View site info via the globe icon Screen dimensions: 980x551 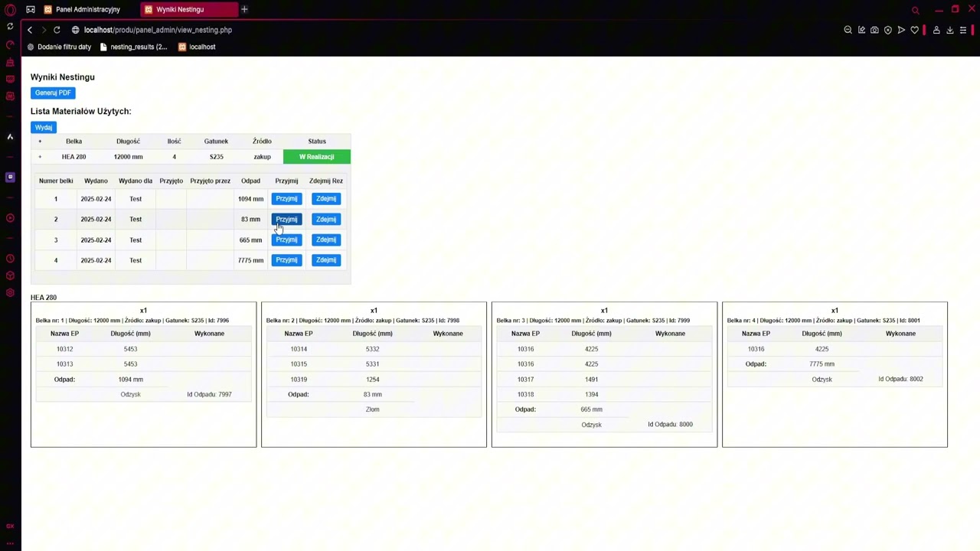(76, 30)
